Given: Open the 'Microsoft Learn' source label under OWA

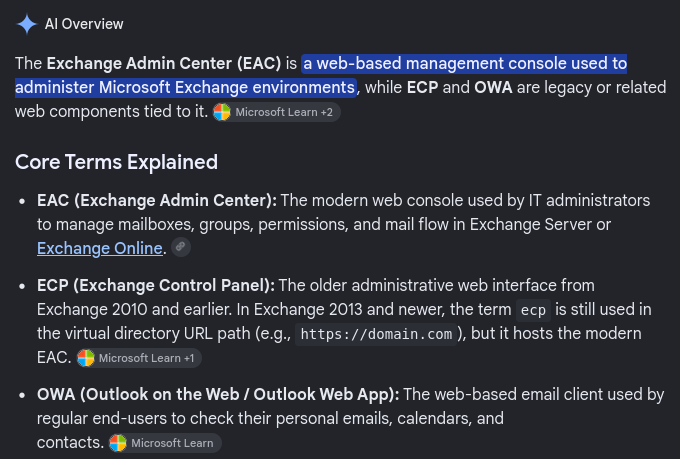Looking at the screenshot, I should (172, 443).
